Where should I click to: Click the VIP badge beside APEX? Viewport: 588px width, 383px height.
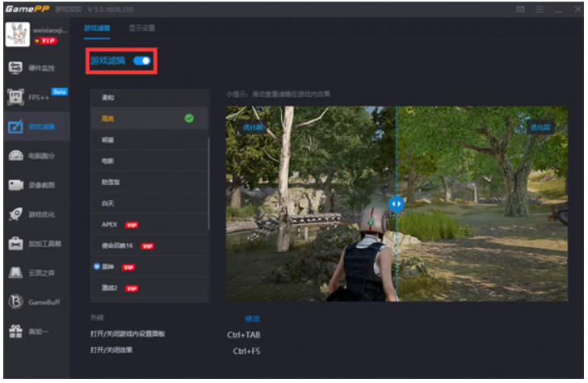click(x=132, y=225)
